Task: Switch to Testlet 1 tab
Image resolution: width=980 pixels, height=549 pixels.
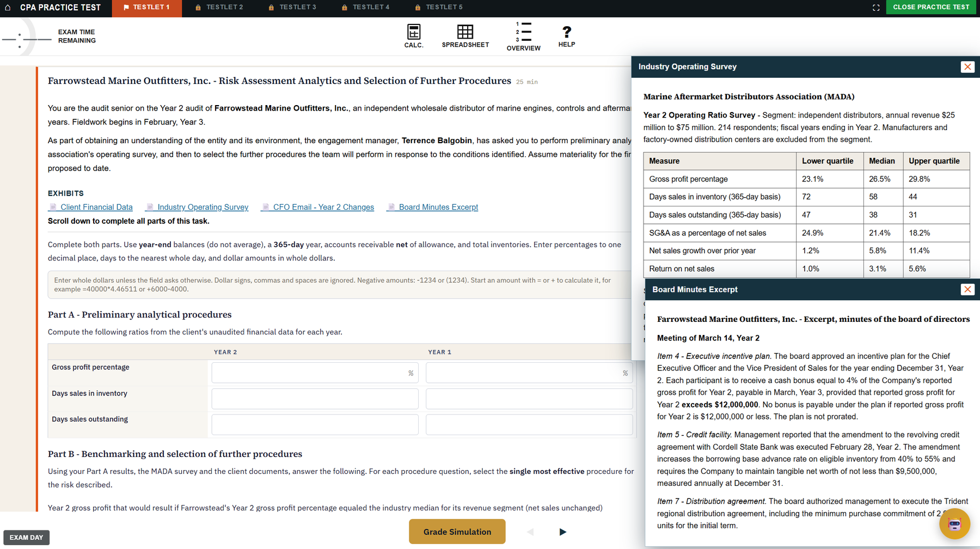Action: tap(146, 8)
